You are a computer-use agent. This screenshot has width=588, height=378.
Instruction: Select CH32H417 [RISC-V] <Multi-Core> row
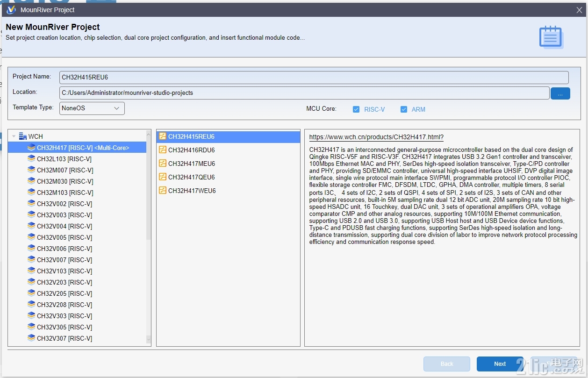tap(77, 148)
